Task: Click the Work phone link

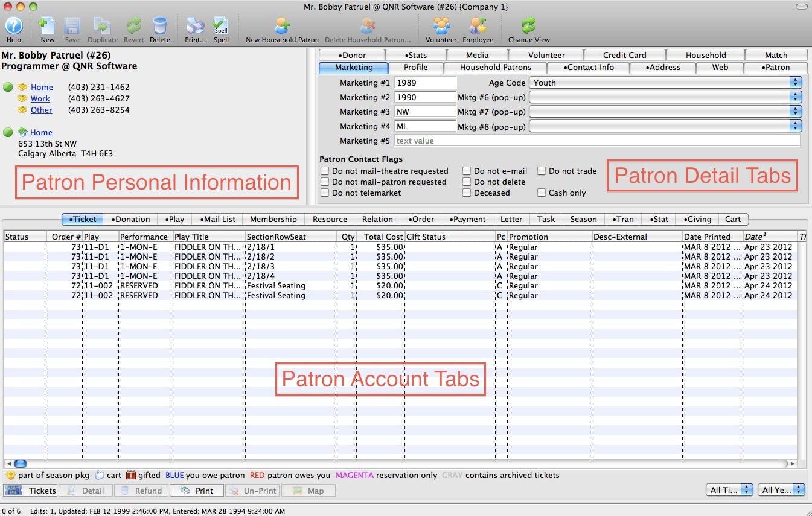Action: pos(40,98)
